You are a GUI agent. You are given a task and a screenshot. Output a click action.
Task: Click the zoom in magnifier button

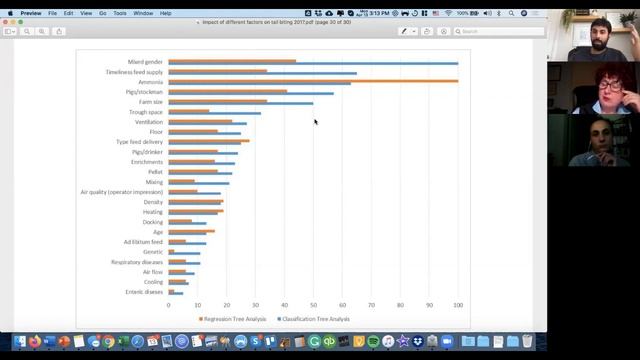click(x=42, y=31)
